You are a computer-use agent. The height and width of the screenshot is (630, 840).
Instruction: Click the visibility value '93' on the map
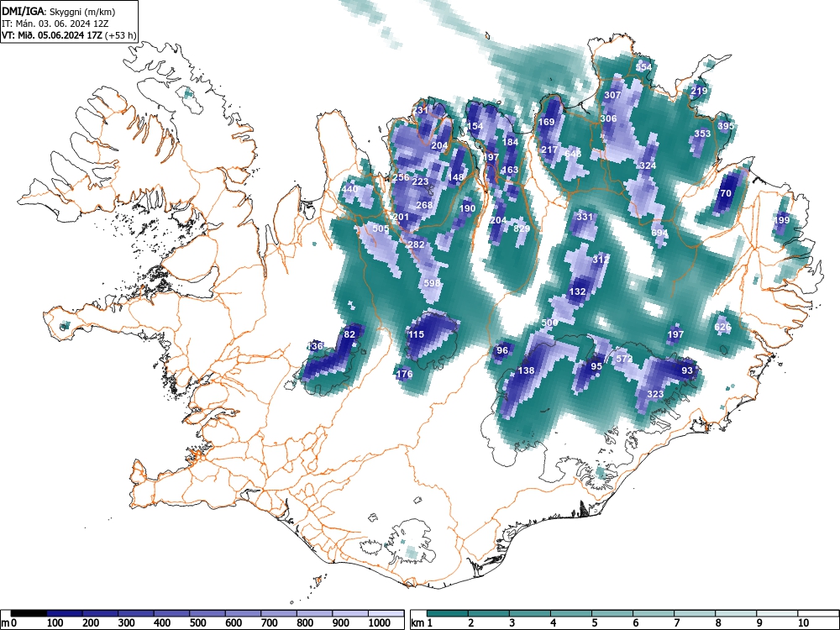[x=687, y=370]
